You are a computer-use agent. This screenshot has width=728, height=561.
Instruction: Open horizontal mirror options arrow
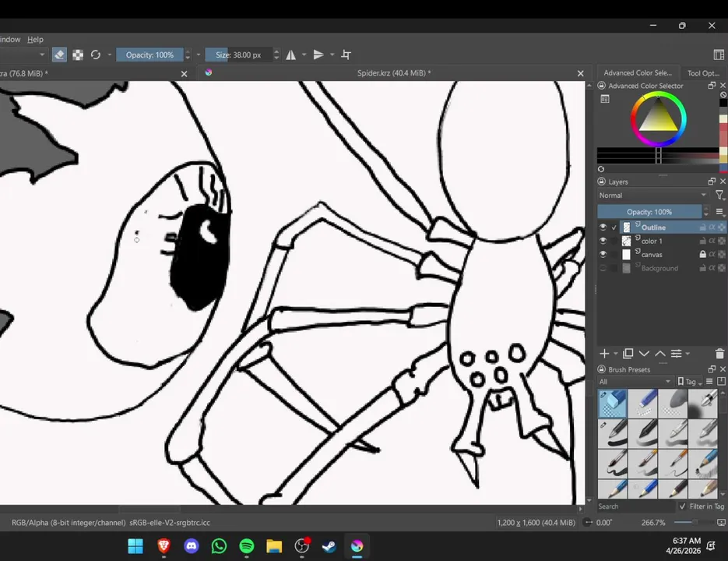tap(304, 55)
